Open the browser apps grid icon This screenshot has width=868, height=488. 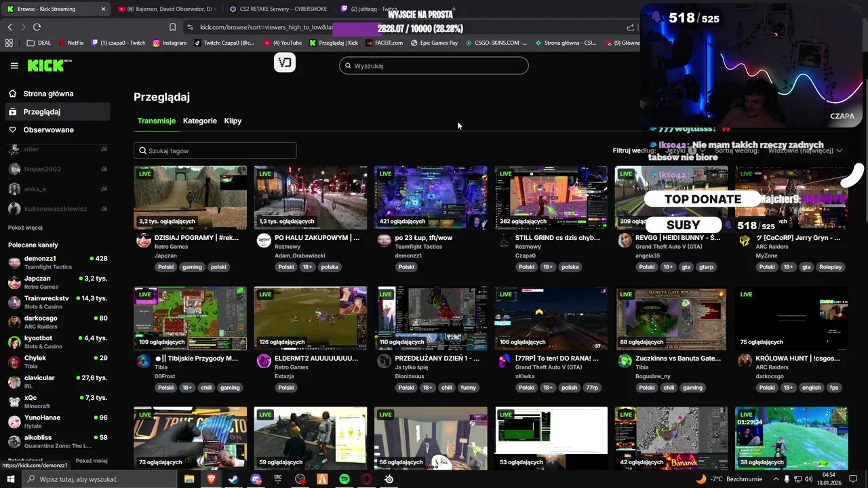click(x=9, y=43)
